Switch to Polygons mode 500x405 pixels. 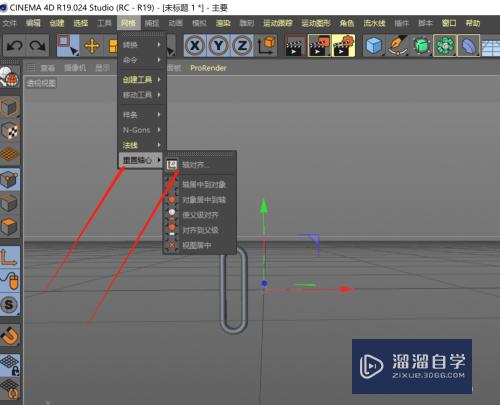coord(9,227)
